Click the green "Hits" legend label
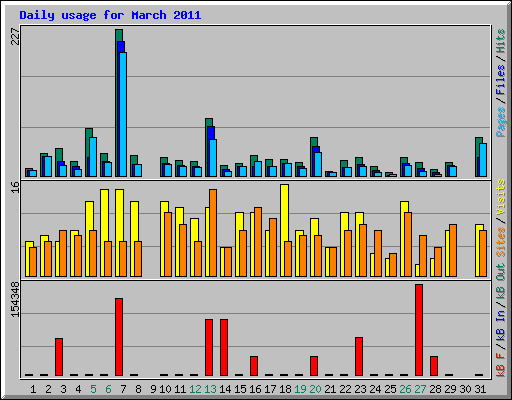Screen dimensions: 512x400 501,41
